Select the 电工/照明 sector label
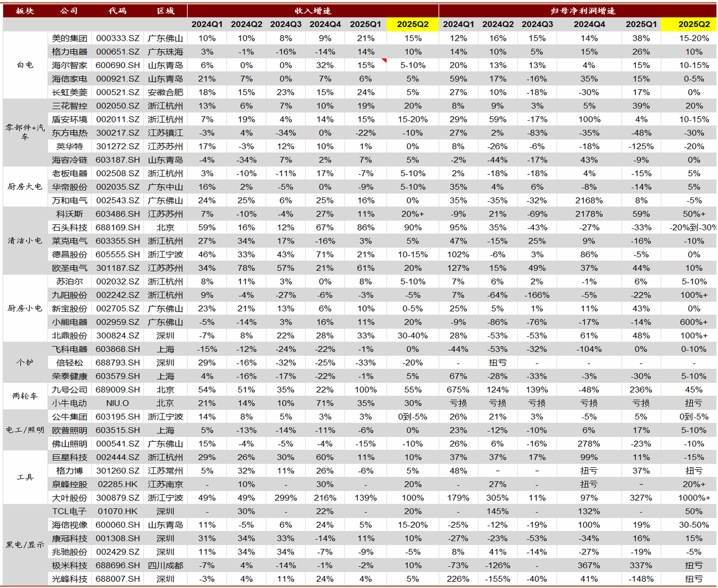The height and width of the screenshot is (588, 718). tap(25, 430)
